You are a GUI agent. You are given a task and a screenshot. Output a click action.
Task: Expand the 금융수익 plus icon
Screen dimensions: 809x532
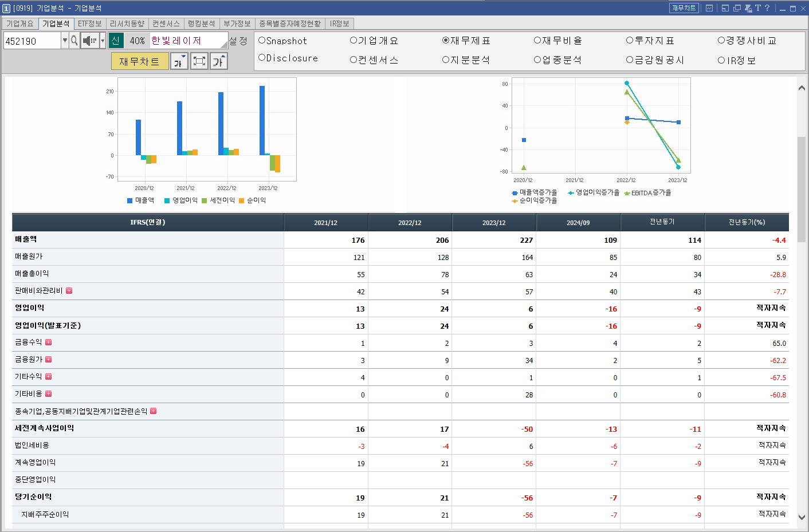click(x=49, y=342)
